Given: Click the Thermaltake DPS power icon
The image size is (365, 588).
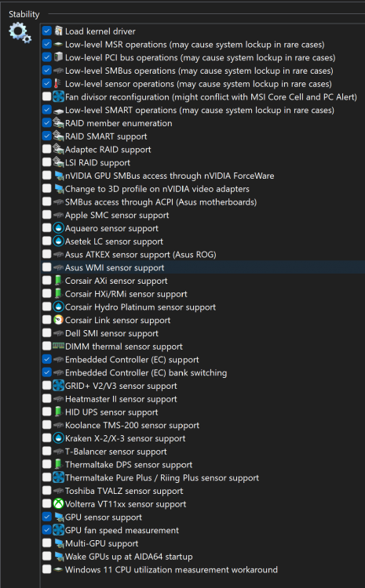Looking at the screenshot, I should 59,464.
